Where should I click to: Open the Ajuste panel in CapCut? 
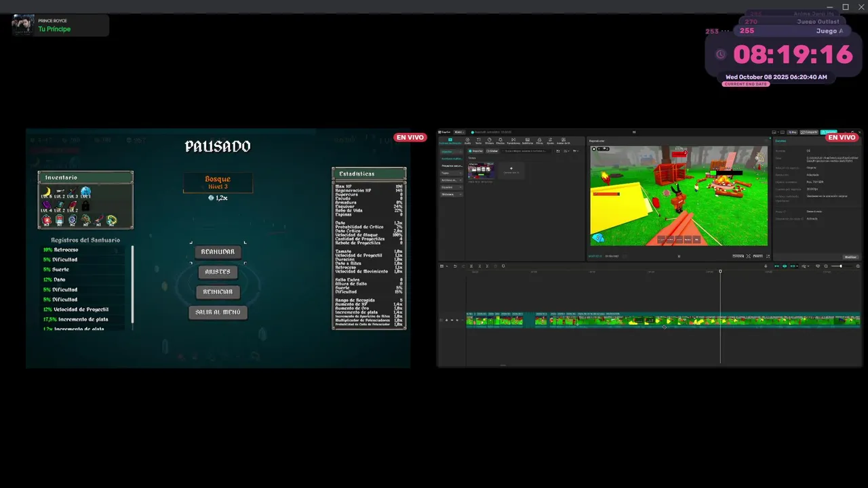click(x=550, y=141)
